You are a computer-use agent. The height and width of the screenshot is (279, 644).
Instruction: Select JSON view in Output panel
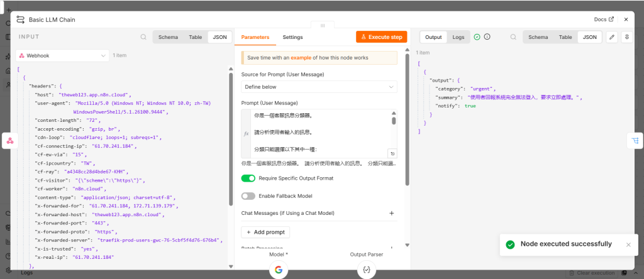(x=590, y=37)
